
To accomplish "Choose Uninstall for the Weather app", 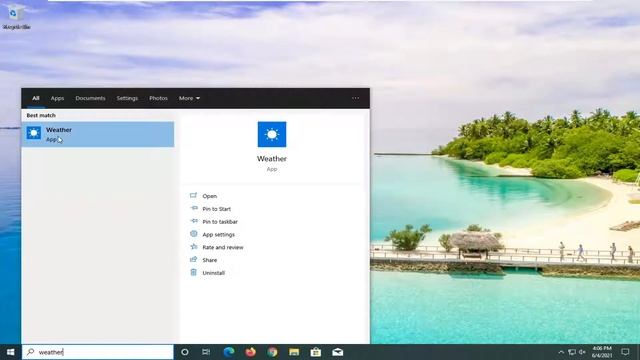I will (x=213, y=273).
